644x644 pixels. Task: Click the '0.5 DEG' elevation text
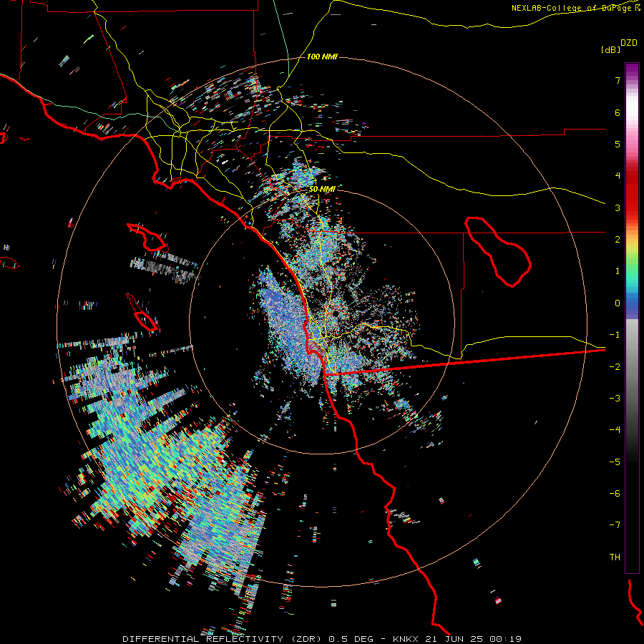pos(351,639)
